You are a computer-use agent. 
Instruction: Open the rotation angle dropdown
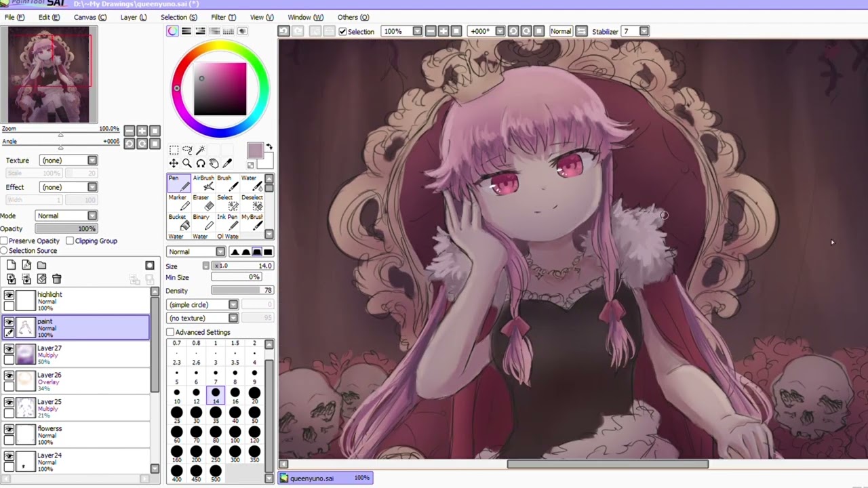(x=500, y=31)
